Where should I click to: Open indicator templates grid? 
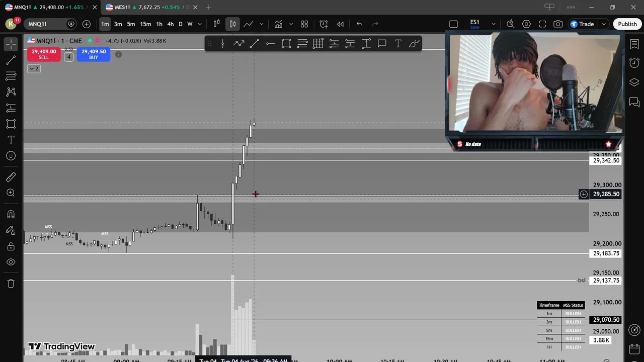pos(304,24)
